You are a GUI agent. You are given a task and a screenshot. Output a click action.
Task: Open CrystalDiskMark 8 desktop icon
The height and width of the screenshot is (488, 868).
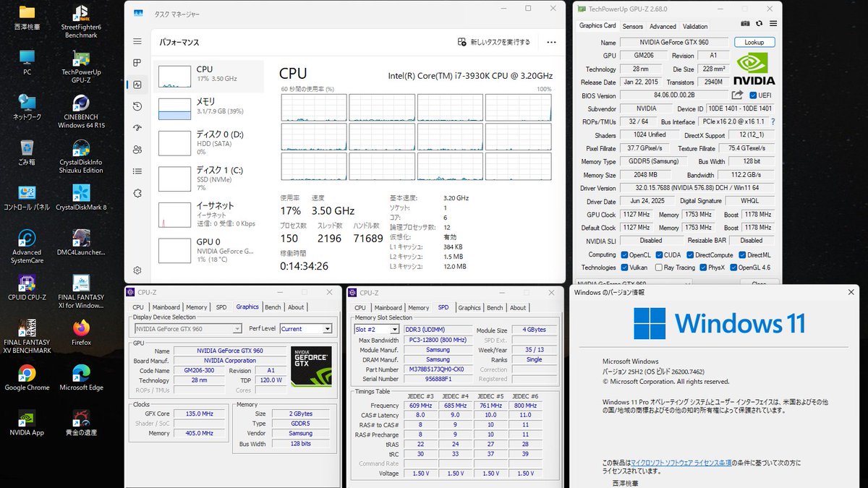coord(81,197)
